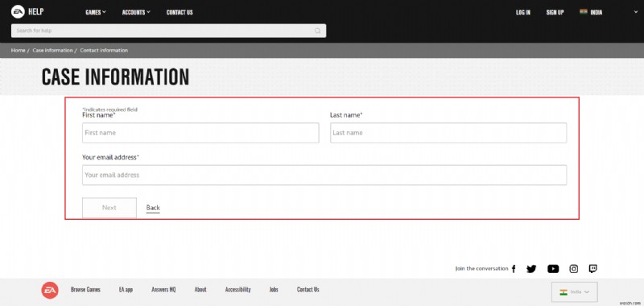
Task: Focus the Search for help field
Action: coord(168,31)
